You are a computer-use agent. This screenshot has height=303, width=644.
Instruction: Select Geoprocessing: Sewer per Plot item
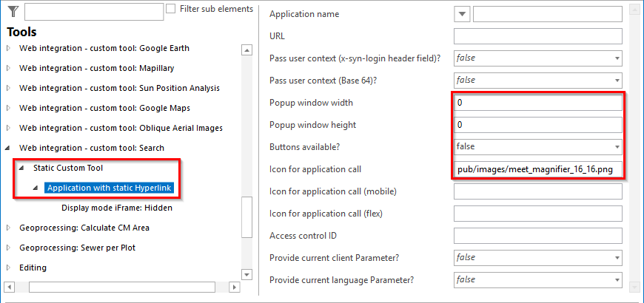(x=77, y=248)
